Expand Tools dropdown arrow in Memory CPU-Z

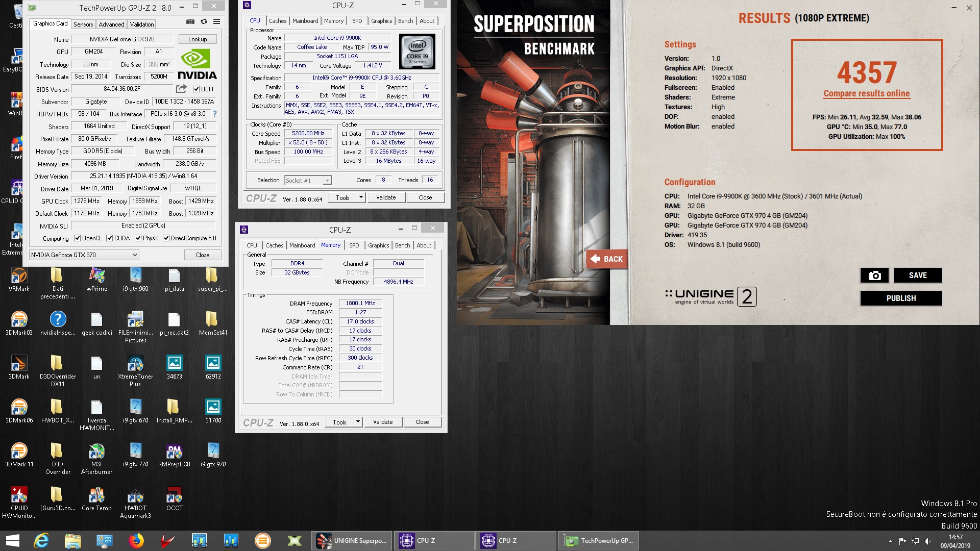coord(358,422)
